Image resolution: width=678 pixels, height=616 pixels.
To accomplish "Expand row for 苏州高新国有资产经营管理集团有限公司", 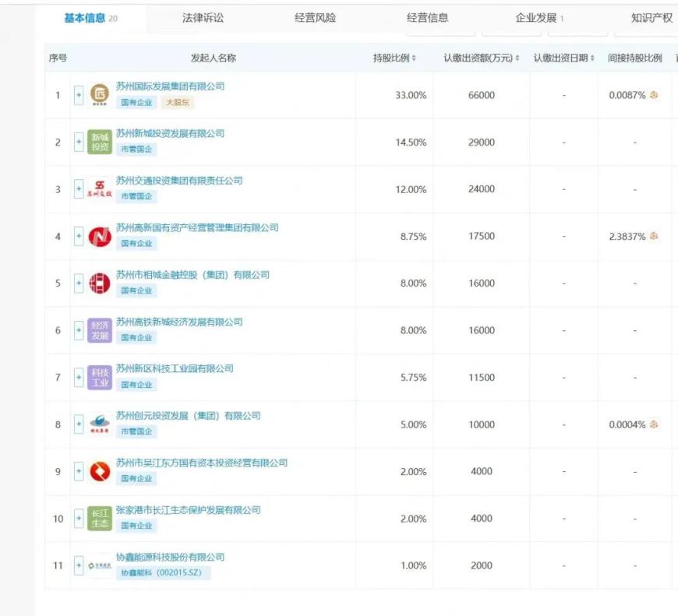I will 79,236.
